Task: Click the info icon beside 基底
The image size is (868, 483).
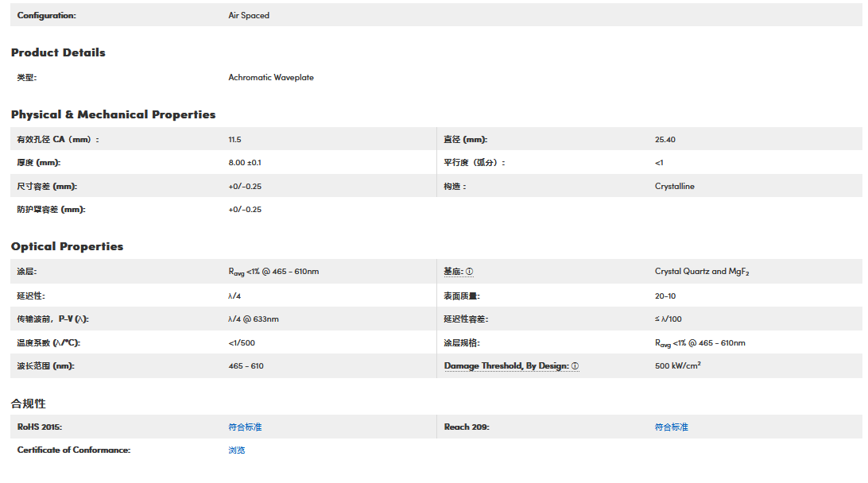Action: click(x=470, y=272)
